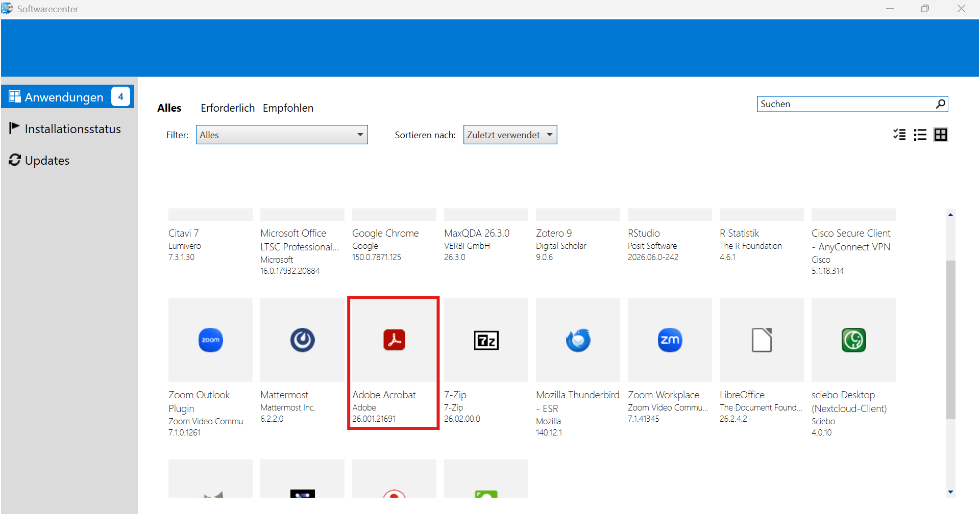Click Adobe Acrobat version 26.001.21691
The width and height of the screenshot is (980, 514).
tap(374, 419)
